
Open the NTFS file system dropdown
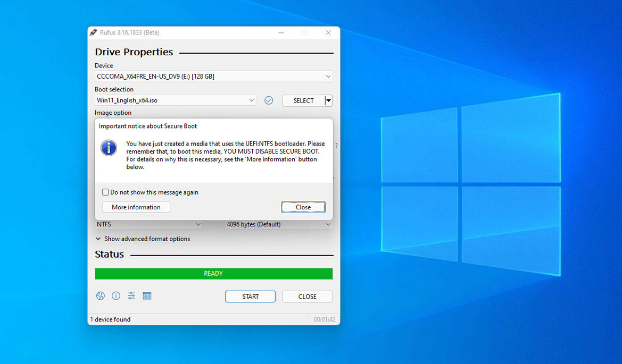coord(148,224)
